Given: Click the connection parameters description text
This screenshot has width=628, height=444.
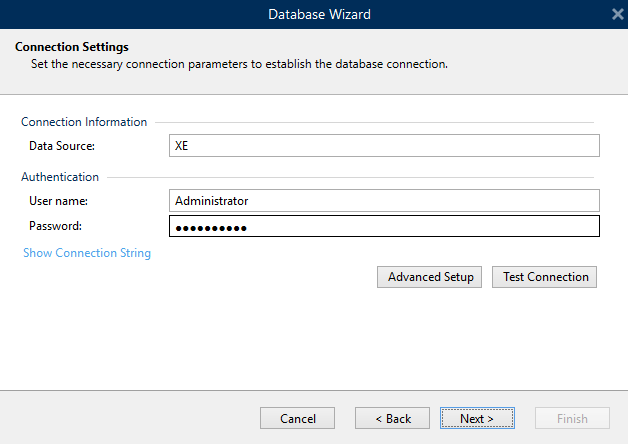Looking at the screenshot, I should point(239,64).
